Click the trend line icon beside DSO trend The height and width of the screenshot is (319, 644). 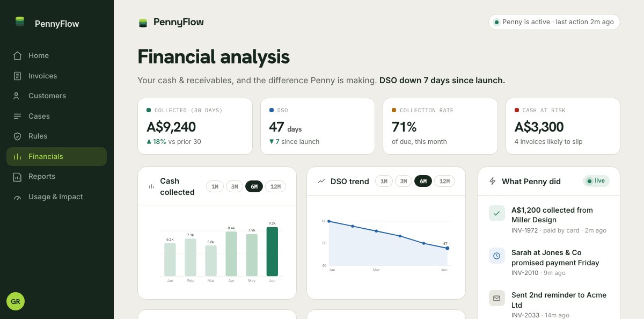pos(321,181)
